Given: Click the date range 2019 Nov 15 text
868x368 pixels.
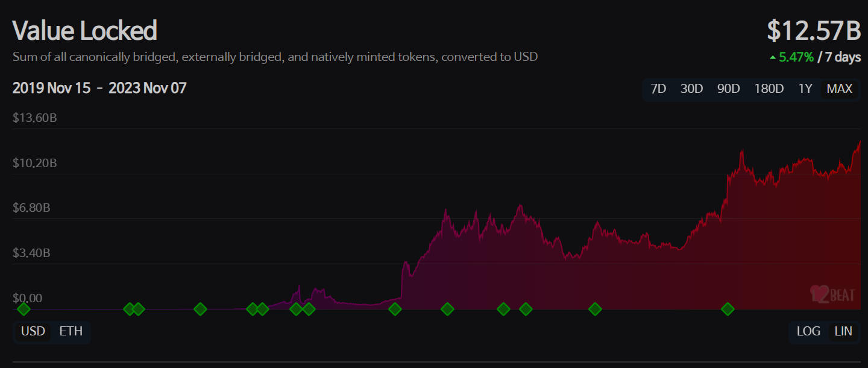Looking at the screenshot, I should 51,88.
